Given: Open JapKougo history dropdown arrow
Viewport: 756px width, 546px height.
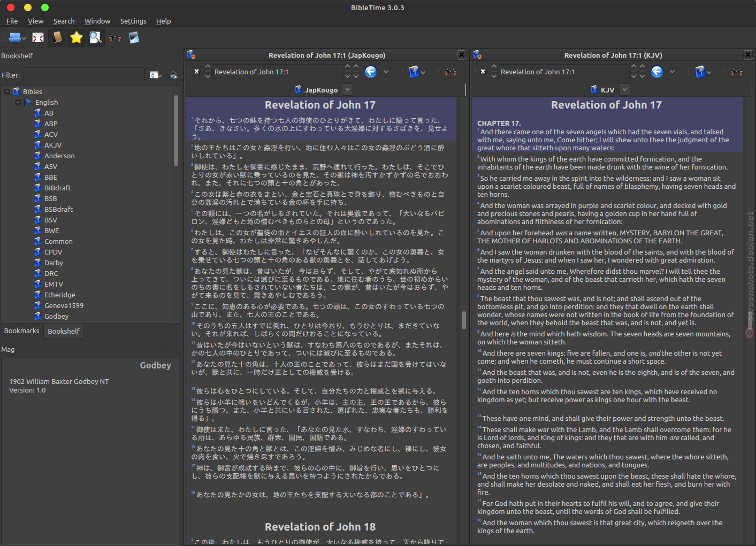Looking at the screenshot, I should [386, 72].
